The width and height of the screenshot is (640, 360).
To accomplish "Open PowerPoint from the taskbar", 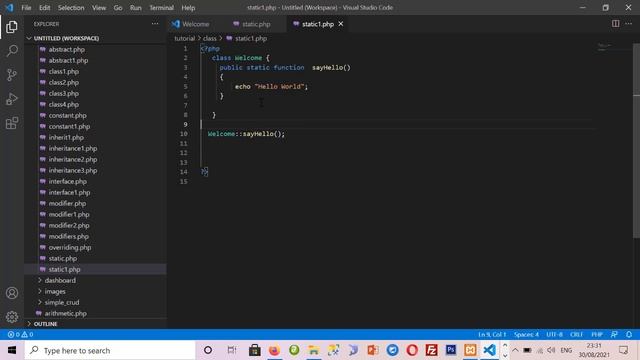I will [x=373, y=350].
